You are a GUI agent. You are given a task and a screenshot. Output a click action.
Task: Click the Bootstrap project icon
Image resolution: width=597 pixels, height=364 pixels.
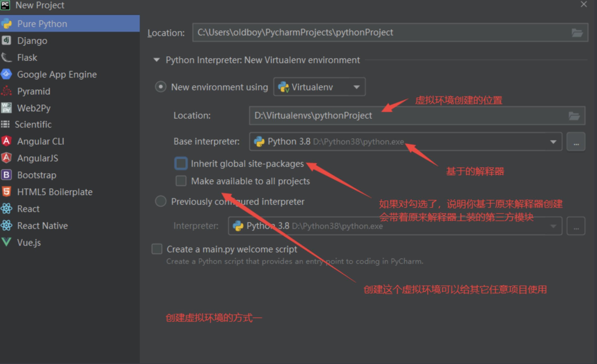(6, 175)
